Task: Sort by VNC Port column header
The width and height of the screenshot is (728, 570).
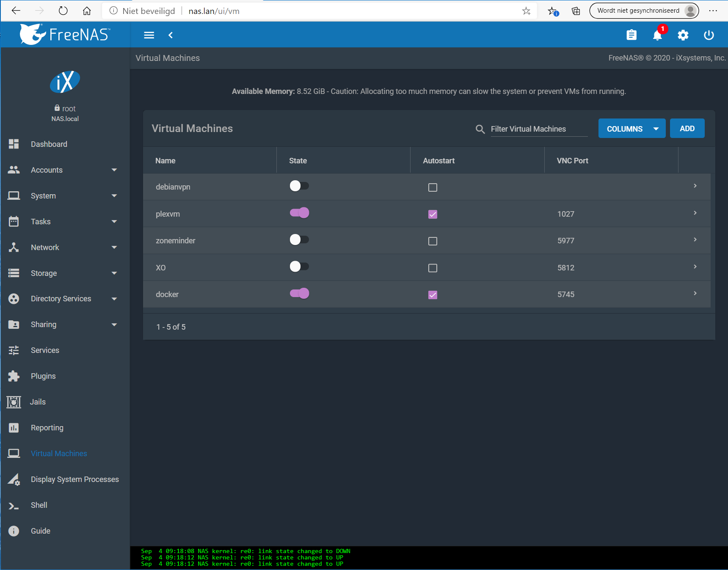Action: pos(572,161)
